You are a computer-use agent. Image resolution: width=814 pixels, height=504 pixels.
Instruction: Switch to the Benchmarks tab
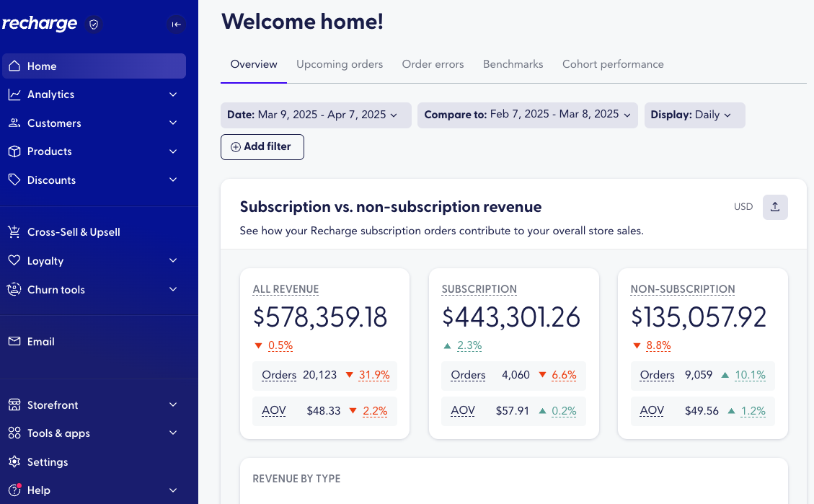click(513, 64)
